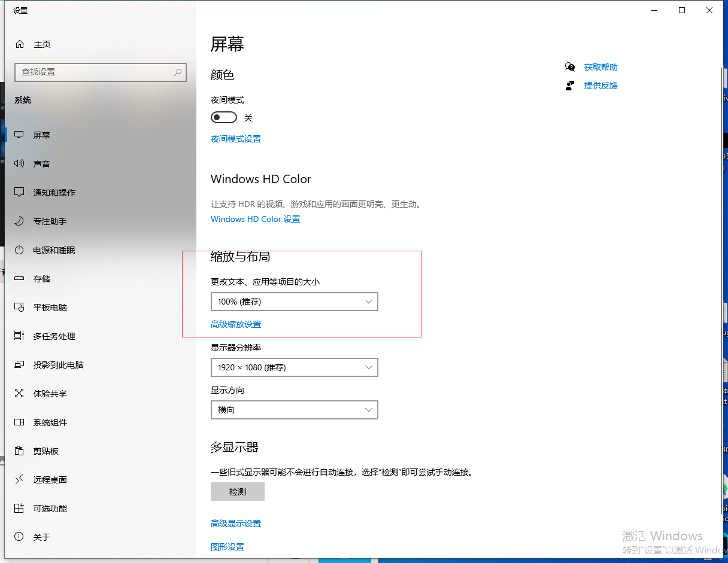The image size is (728, 563).
Task: Click the Get help (获取帮助) link
Action: 600,67
